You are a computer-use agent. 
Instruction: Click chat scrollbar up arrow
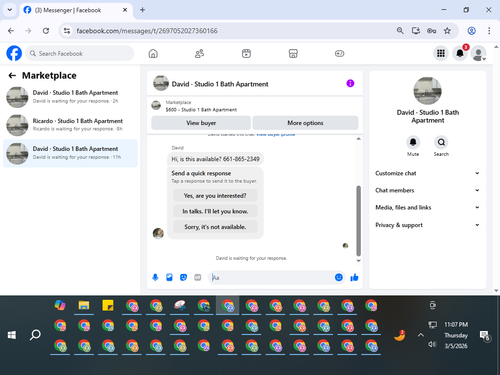(359, 139)
